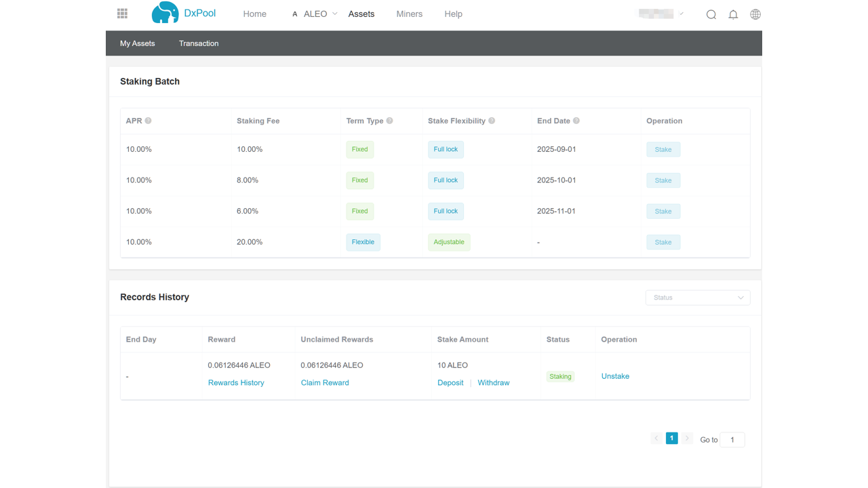Click the DxPool elephant logo
The height and width of the screenshot is (488, 868).
(x=165, y=13)
